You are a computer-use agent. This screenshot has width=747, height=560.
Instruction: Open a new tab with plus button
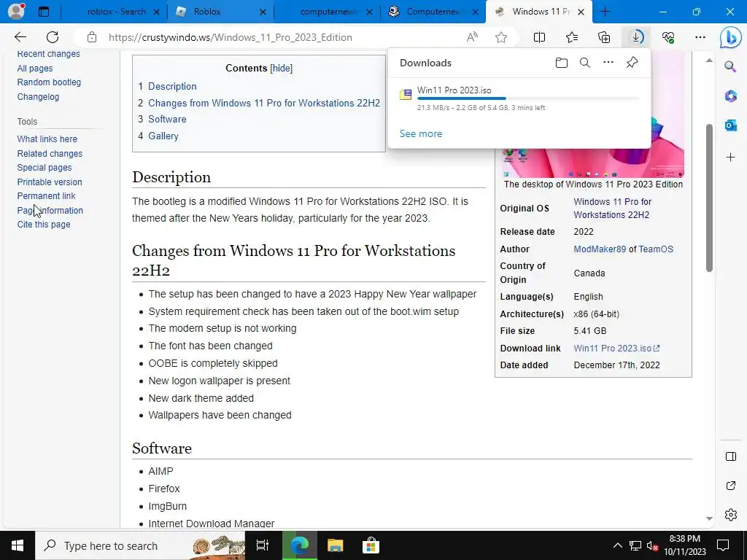pyautogui.click(x=605, y=12)
